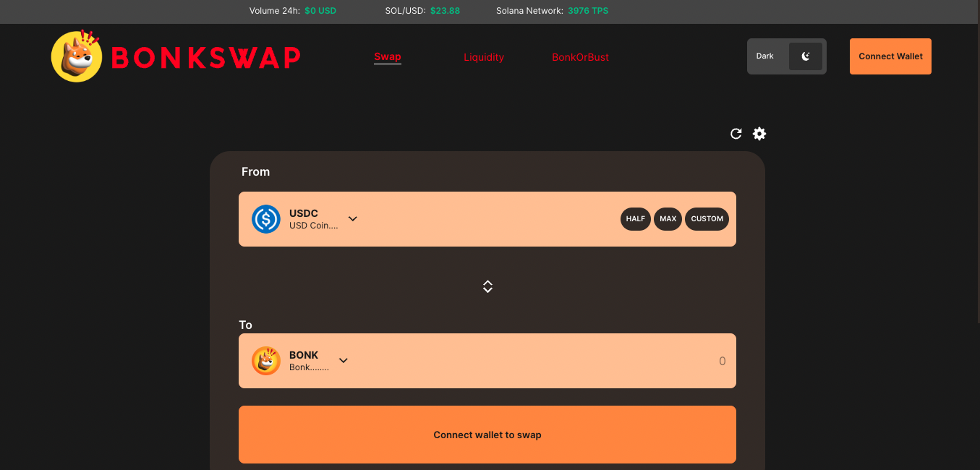
Task: Click the 'From' label
Action: tap(255, 171)
